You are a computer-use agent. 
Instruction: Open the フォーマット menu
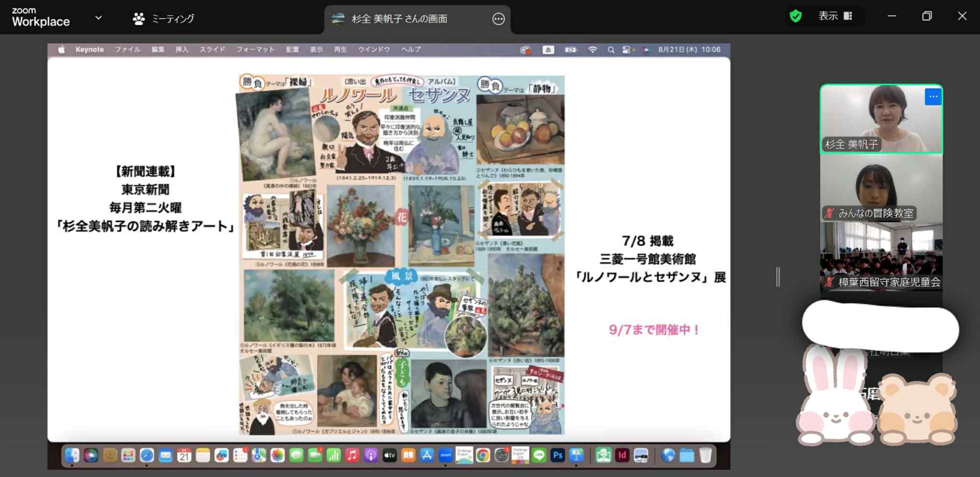coord(255,49)
